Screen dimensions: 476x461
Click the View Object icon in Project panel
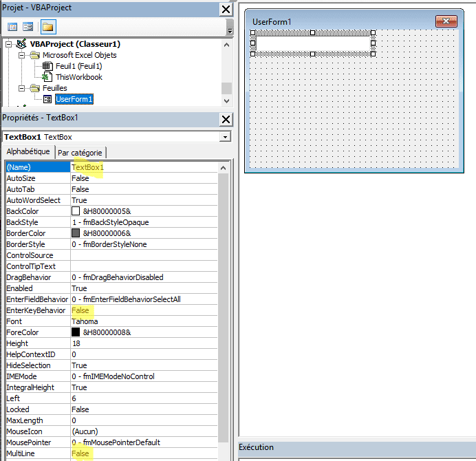tap(28, 27)
